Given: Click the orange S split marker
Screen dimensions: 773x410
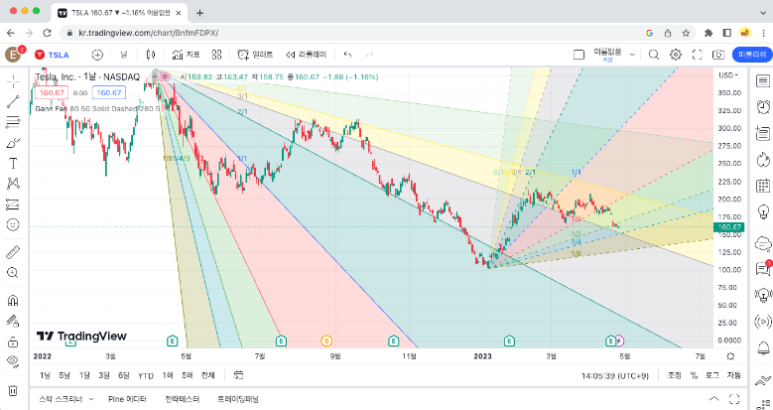Looking at the screenshot, I should point(326,341).
